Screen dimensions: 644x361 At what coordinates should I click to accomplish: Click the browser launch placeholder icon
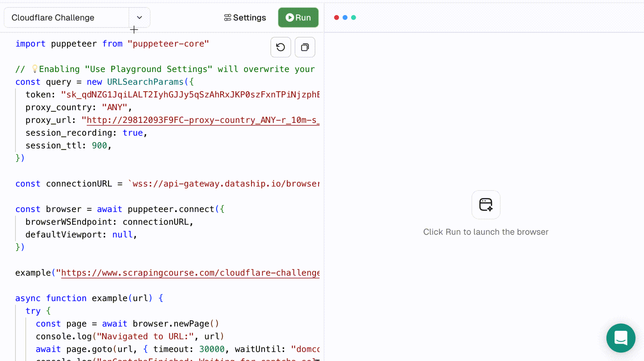pos(486,205)
